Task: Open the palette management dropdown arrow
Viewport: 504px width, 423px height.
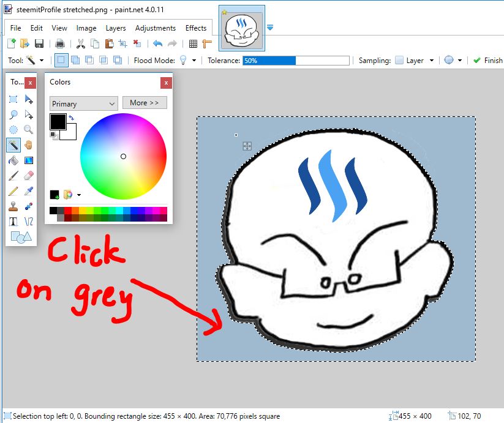Action: (79, 195)
